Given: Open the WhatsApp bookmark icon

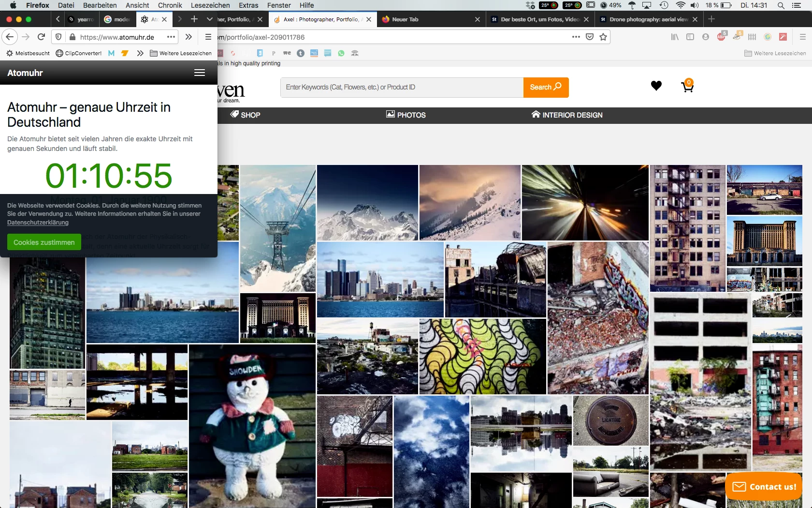Looking at the screenshot, I should (341, 53).
